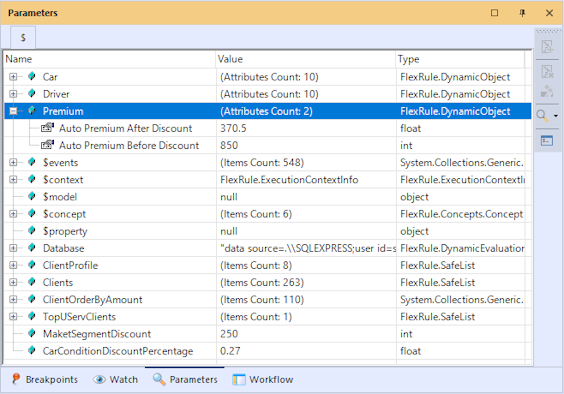Image resolution: width=564 pixels, height=394 pixels.
Task: Click the second disabled sidebar toolbar icon
Action: [547, 71]
